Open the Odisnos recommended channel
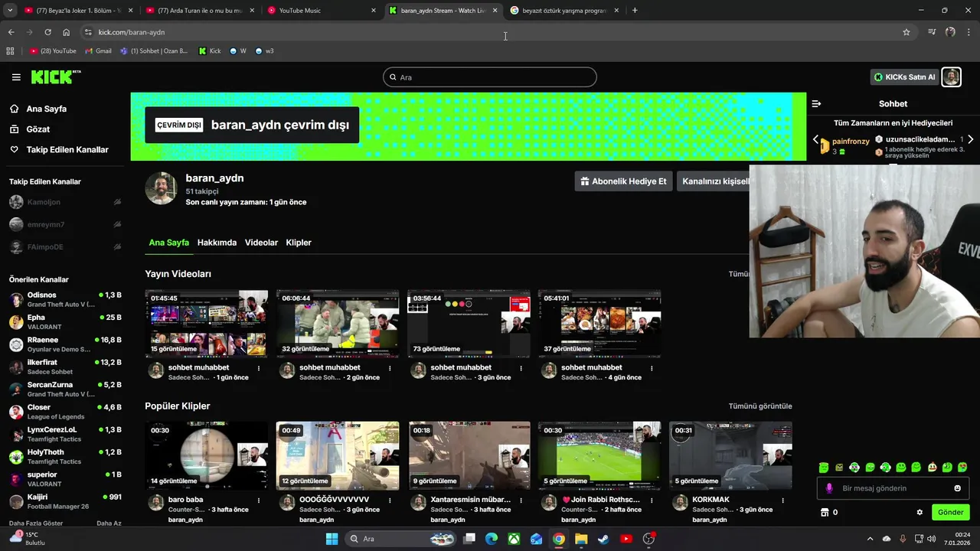 pyautogui.click(x=65, y=299)
